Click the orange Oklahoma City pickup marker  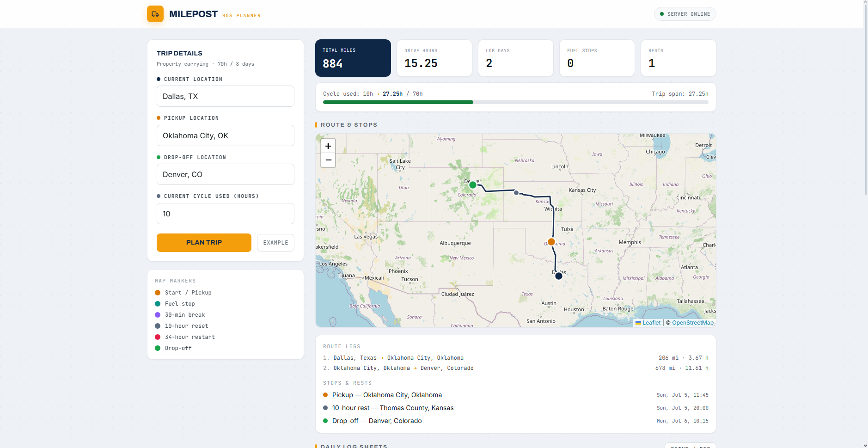[x=551, y=242]
